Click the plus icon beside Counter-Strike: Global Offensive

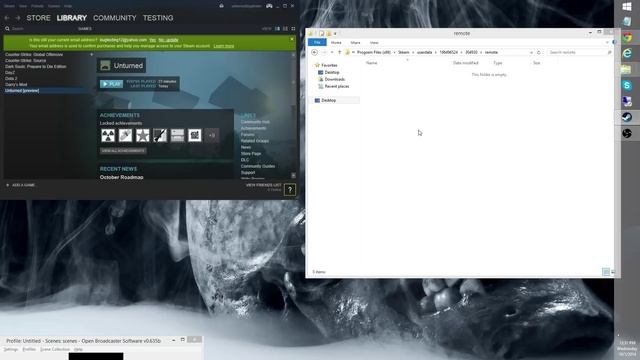pyautogui.click(x=91, y=54)
